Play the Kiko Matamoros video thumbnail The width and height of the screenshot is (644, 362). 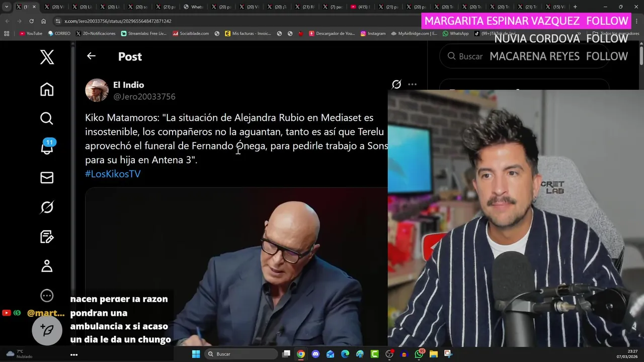point(236,266)
